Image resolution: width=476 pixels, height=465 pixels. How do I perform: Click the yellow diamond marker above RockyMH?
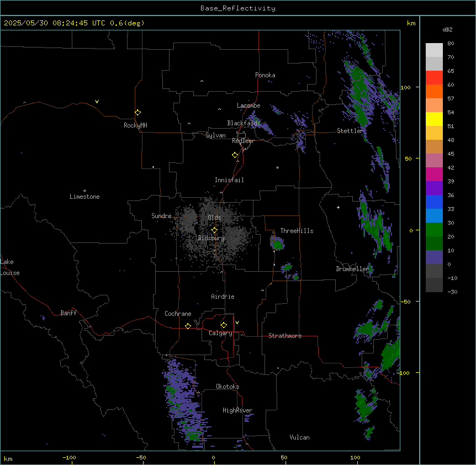137,113
